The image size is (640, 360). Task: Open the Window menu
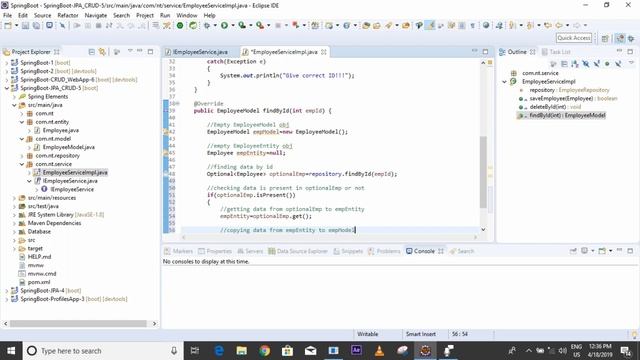click(187, 15)
